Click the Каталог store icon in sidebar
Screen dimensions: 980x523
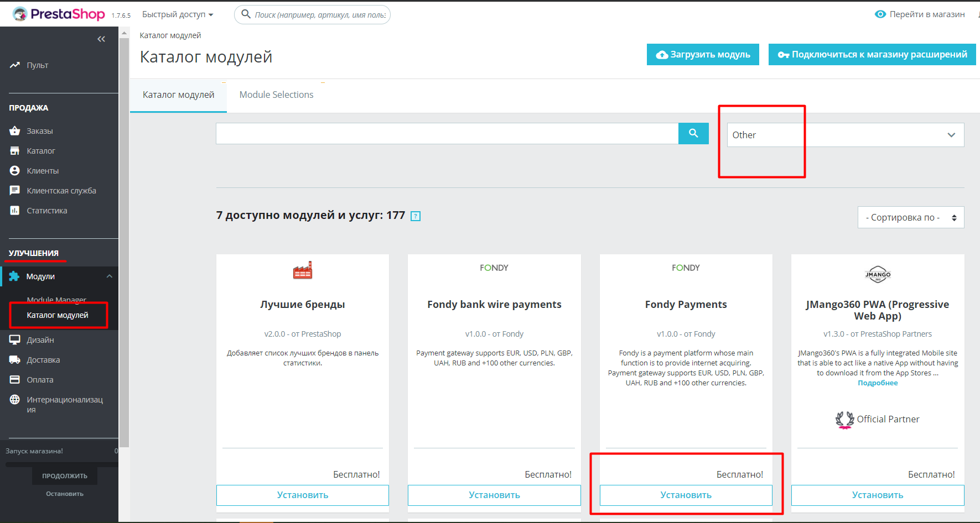(x=15, y=151)
